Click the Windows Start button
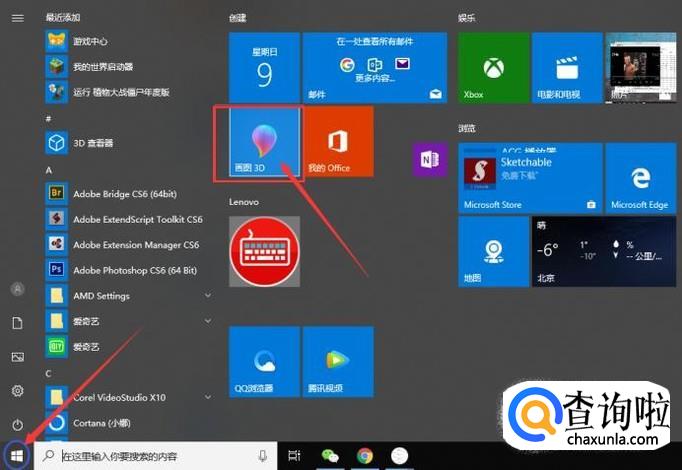The height and width of the screenshot is (470, 682). click(17, 456)
